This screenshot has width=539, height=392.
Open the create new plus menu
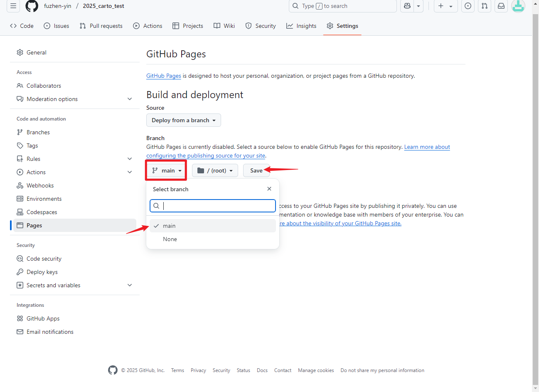pos(445,6)
